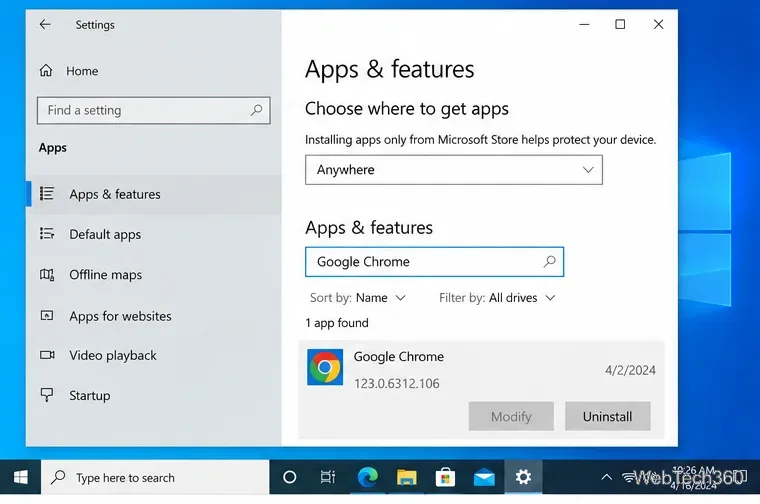Click the Modify button

click(x=511, y=416)
